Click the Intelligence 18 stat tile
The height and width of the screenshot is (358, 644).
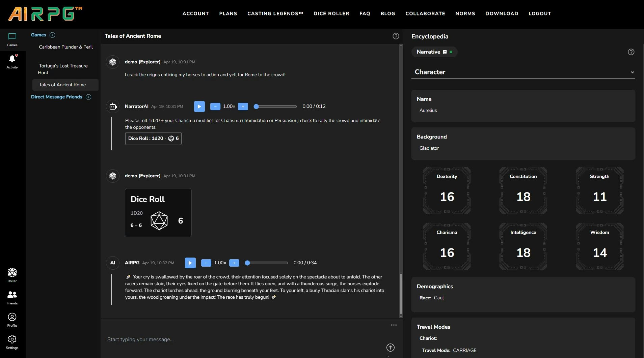click(x=523, y=246)
